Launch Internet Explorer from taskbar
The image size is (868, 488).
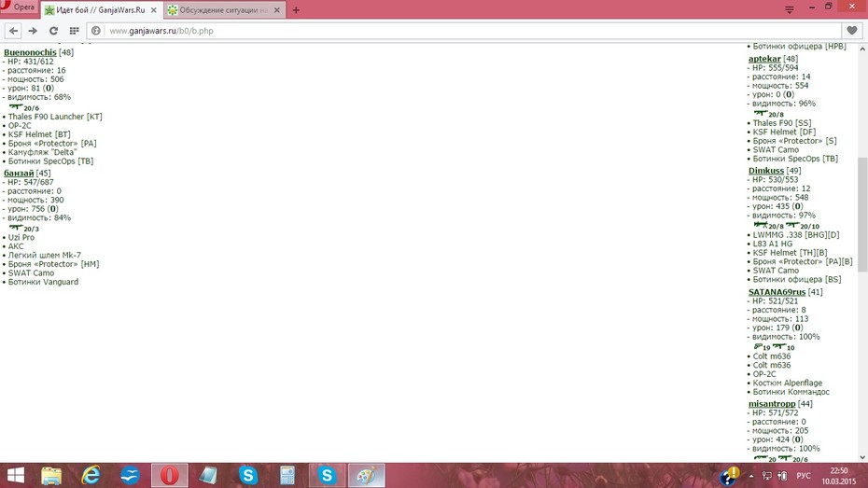pyautogui.click(x=91, y=476)
